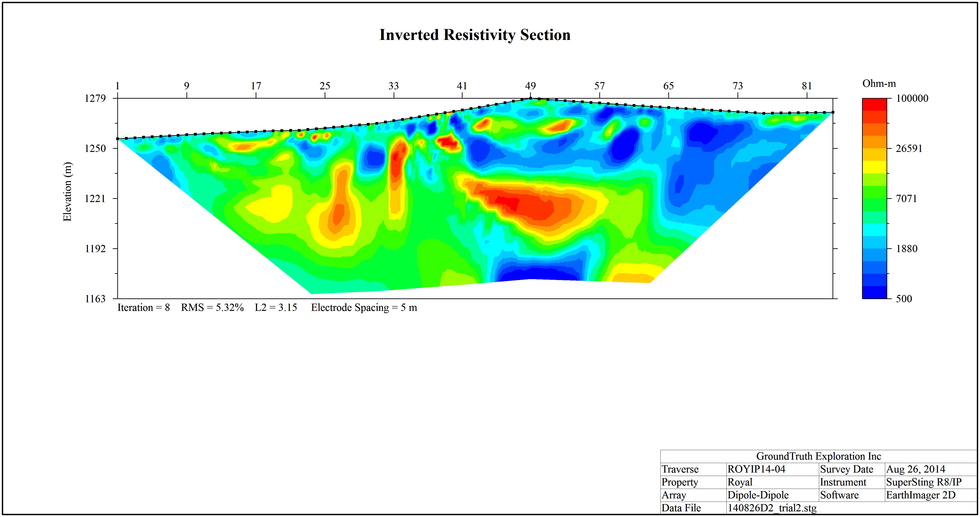Image resolution: width=980 pixels, height=517 pixels.
Task: Click the Elevation (m) axis title
Action: point(67,192)
